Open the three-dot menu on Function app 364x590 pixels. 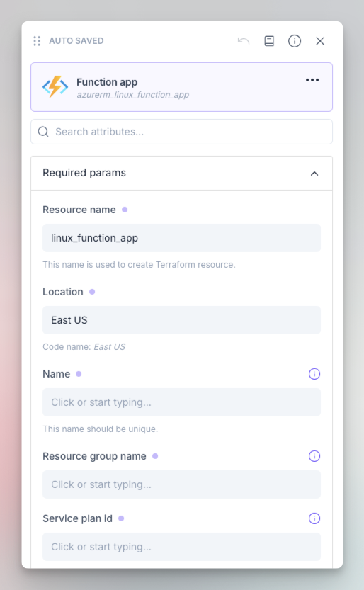pyautogui.click(x=312, y=80)
